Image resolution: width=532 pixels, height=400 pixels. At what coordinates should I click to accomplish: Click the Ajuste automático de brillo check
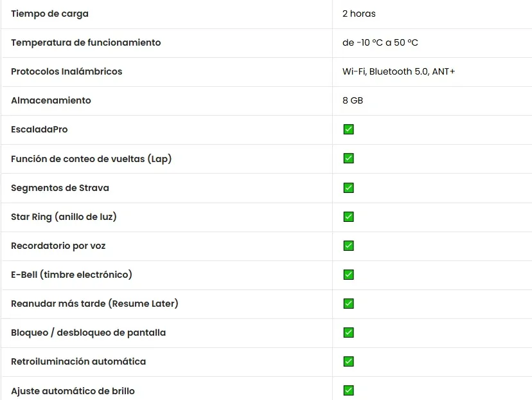click(x=348, y=390)
